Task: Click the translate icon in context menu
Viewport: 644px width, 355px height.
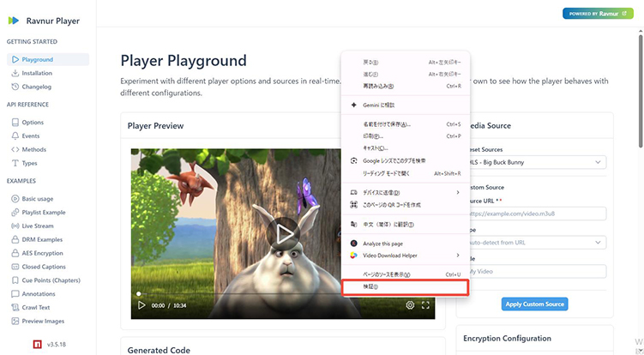Action: (x=353, y=225)
